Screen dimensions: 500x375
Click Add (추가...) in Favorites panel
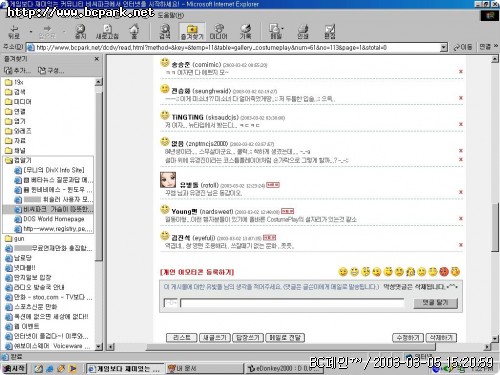(17, 70)
